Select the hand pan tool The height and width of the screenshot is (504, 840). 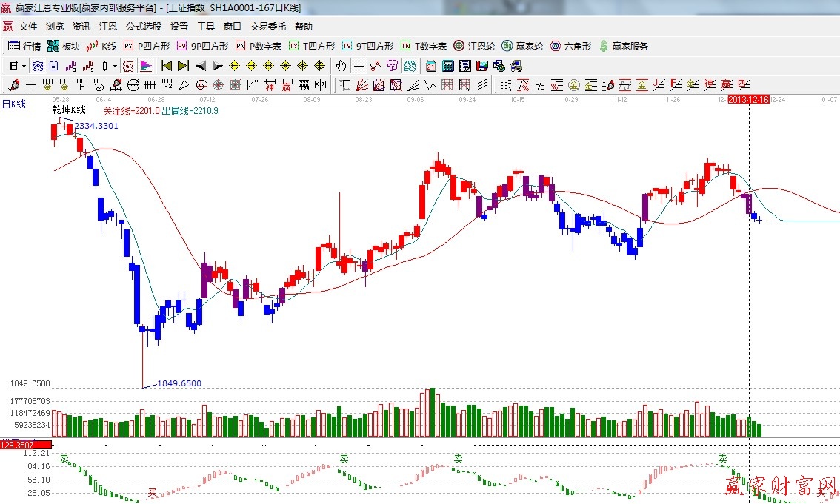click(341, 66)
